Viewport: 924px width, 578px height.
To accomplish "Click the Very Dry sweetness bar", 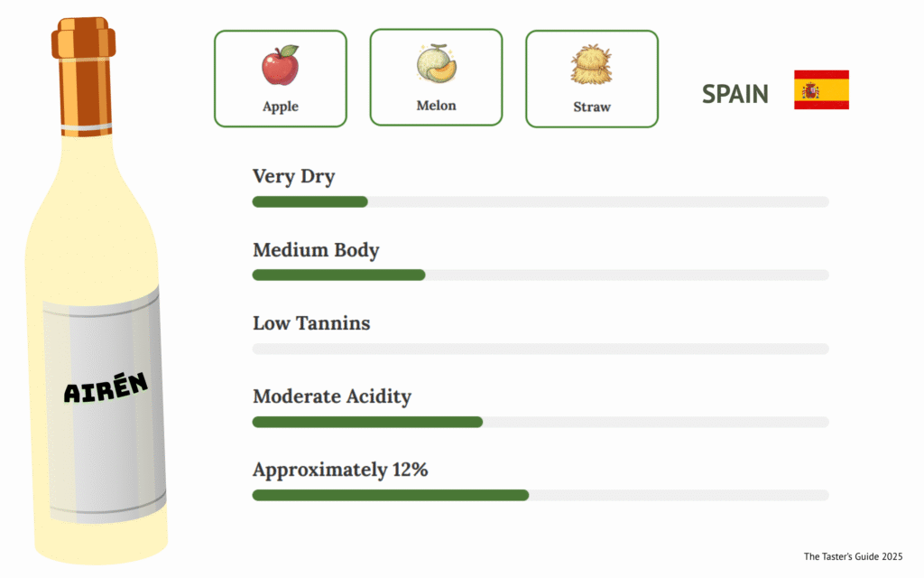I will 540,201.
